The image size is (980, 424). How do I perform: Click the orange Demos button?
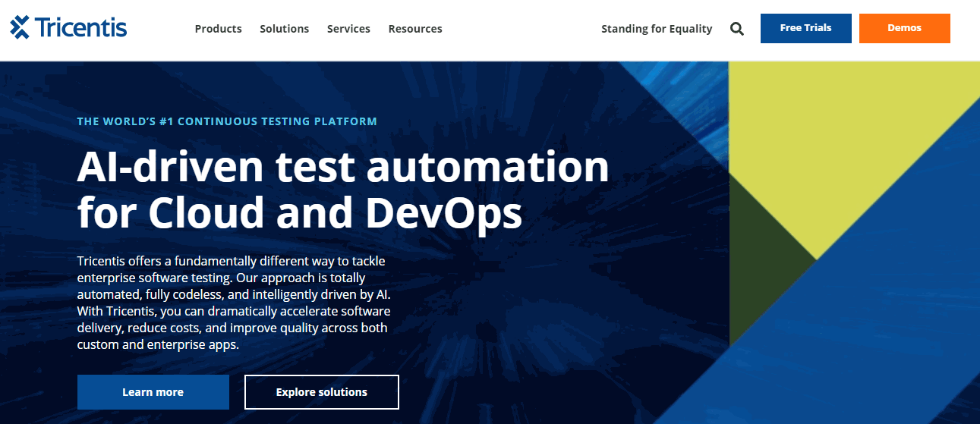point(905,28)
